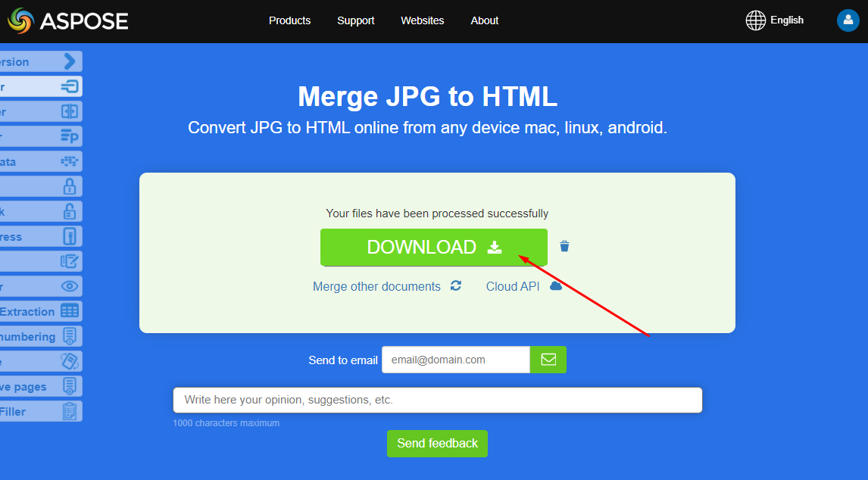
Task: Open the About menu
Action: [484, 20]
